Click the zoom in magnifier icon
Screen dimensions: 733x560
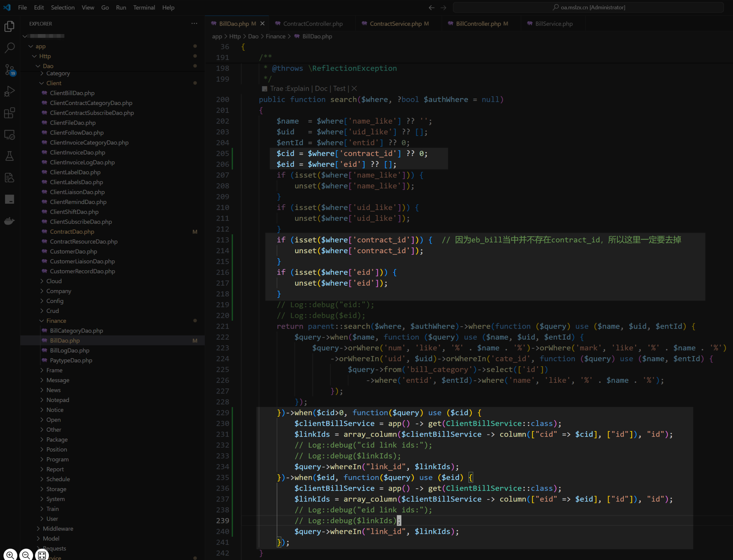tap(10, 555)
